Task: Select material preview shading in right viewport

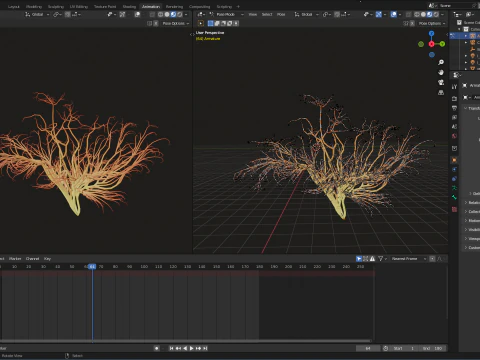Action: coord(430,14)
